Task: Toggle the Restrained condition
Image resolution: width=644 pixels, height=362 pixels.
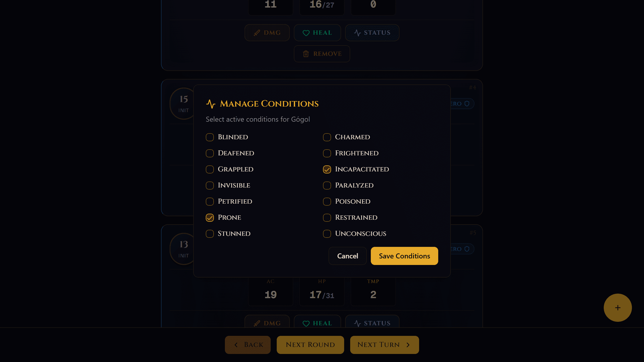Action: coord(327,218)
